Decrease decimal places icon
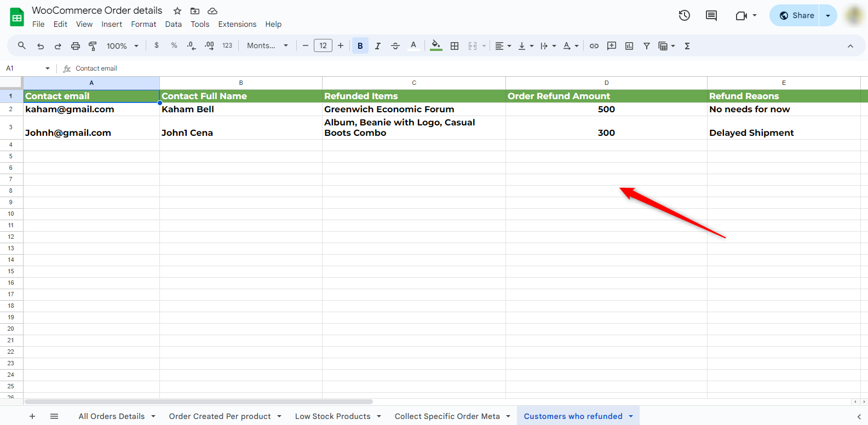868x425 pixels. point(191,45)
